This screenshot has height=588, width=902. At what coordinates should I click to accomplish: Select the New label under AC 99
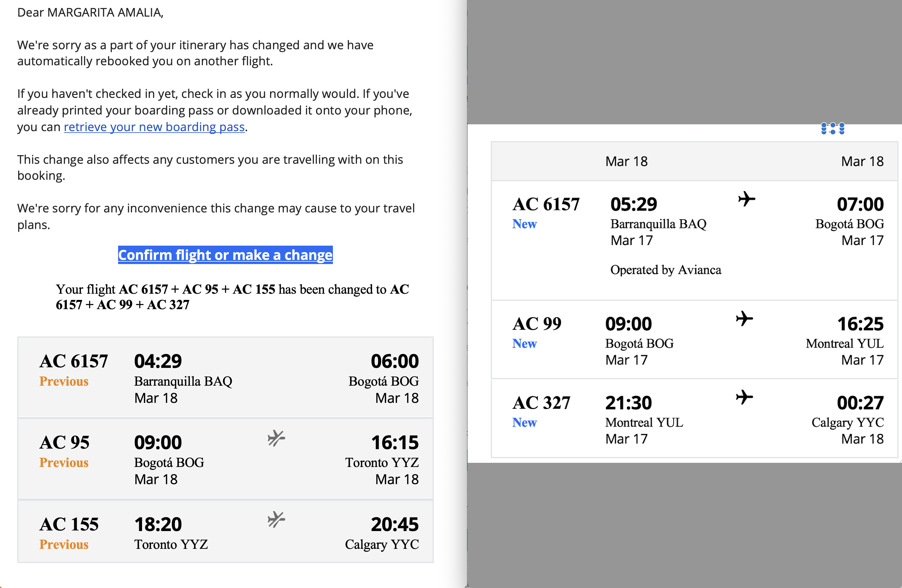point(525,344)
